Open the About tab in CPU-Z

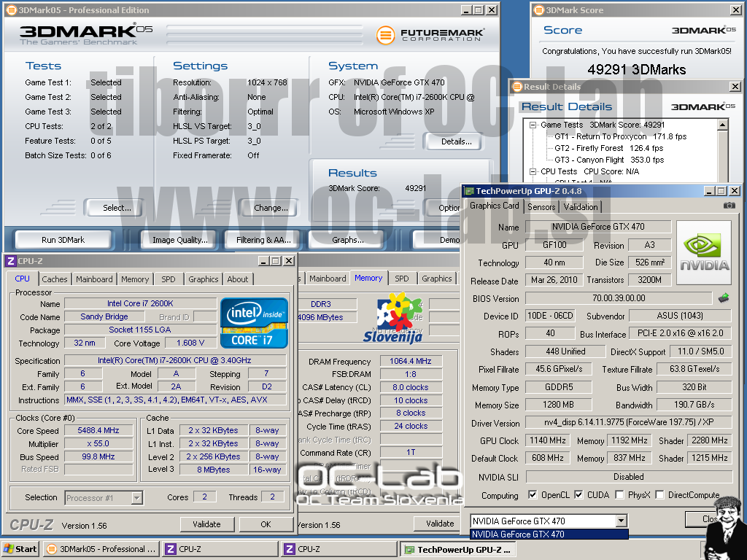237,279
